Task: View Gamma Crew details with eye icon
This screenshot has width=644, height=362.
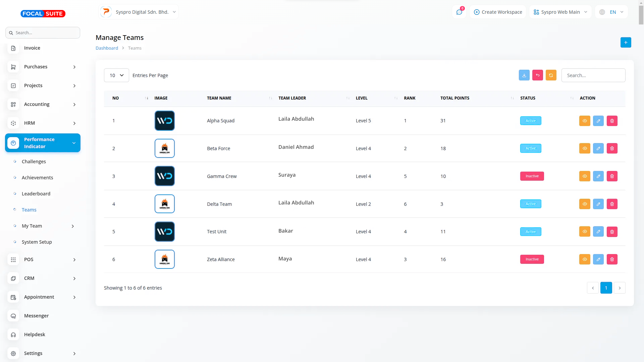Action: coord(585,176)
